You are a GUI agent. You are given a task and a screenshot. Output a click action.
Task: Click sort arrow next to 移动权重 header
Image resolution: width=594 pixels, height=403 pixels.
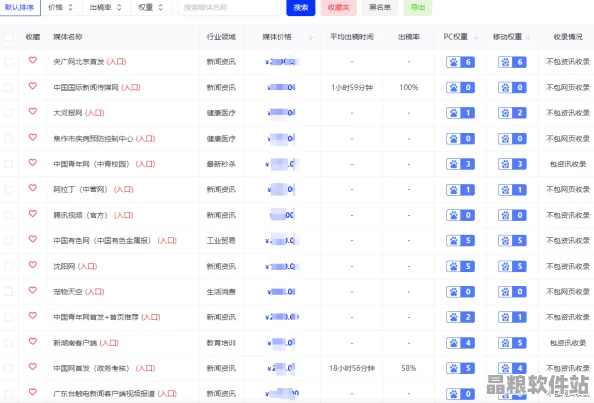tap(528, 37)
